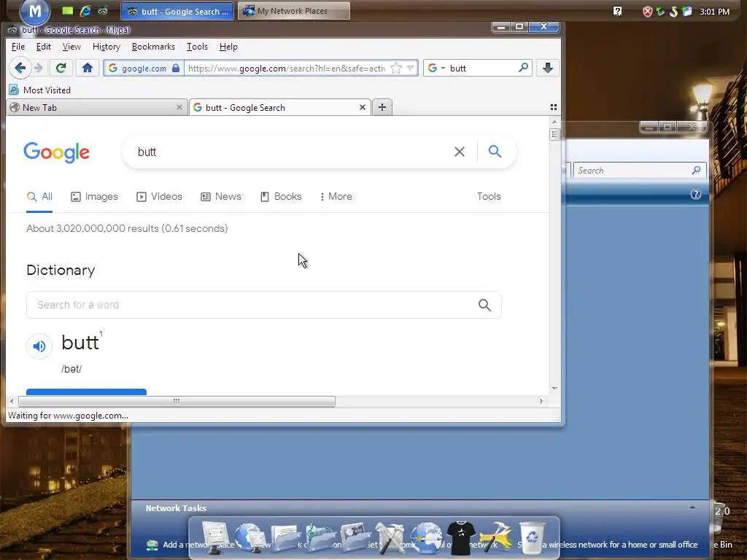Screen dimensions: 747x560
Task: Launch Internet Explorer from quick launch
Action: [85, 10]
